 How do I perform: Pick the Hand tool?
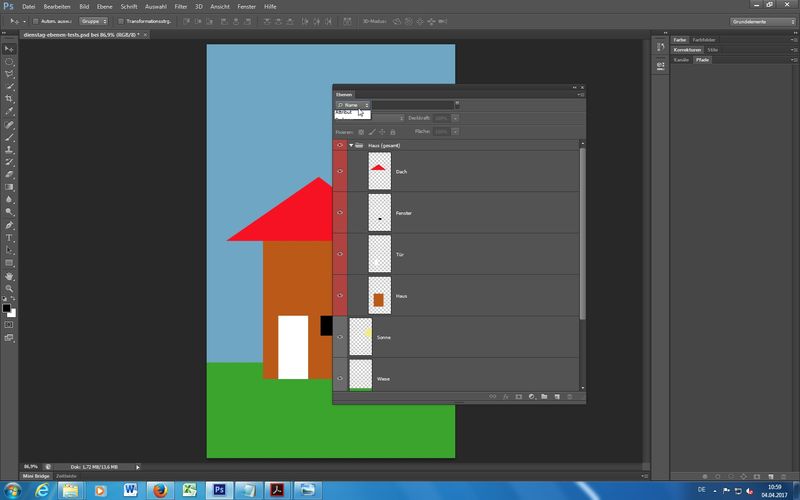[10, 275]
